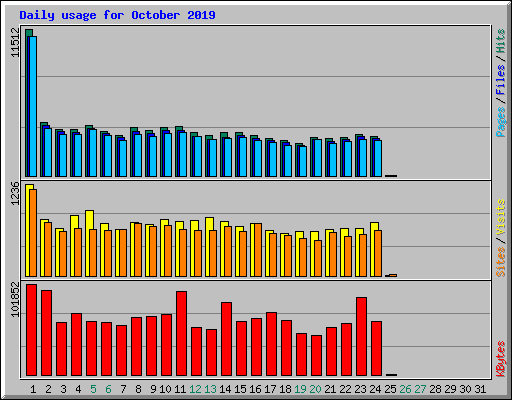512x400 pixels.
Task: Click day 10 on the x-axis
Action: (165, 389)
